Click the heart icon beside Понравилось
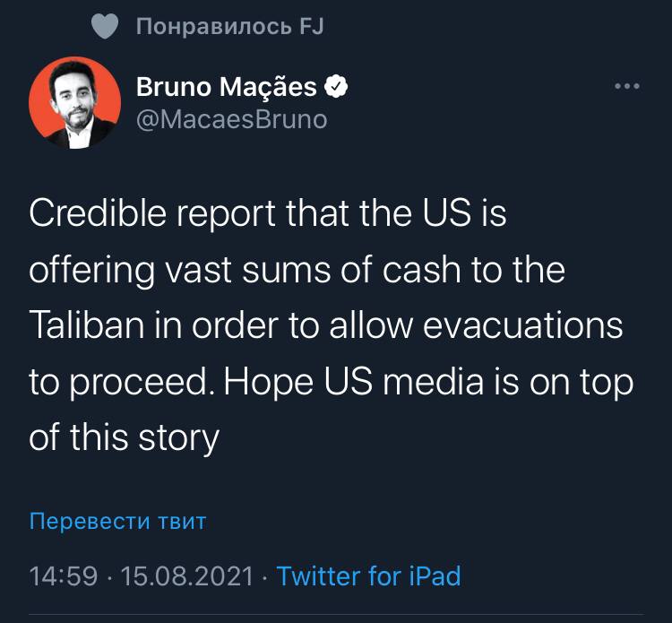 (105, 28)
